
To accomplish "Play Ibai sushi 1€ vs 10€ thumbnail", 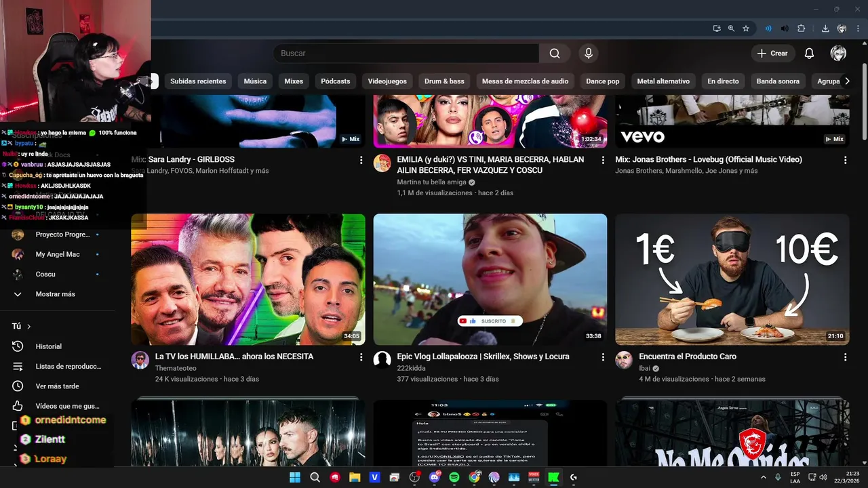I will point(732,279).
